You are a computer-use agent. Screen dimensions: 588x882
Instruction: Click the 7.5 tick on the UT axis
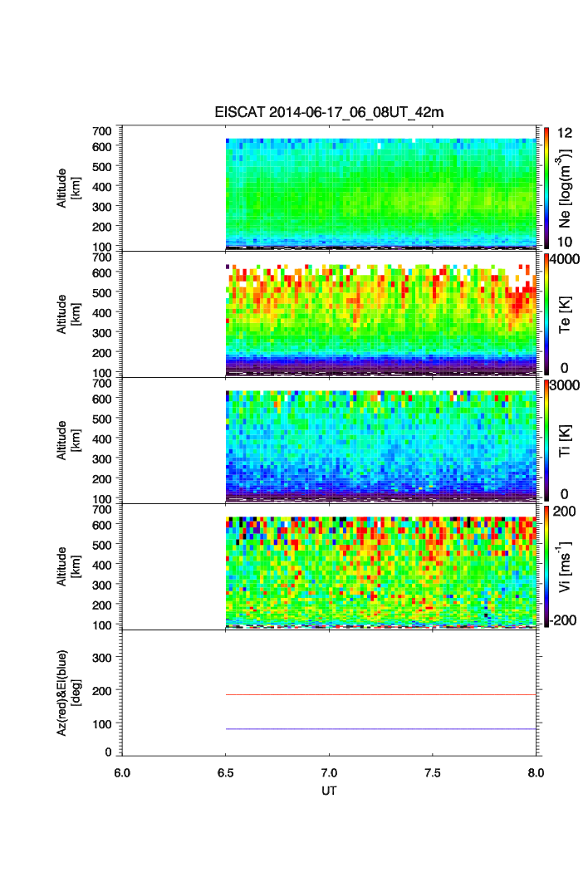tap(433, 772)
